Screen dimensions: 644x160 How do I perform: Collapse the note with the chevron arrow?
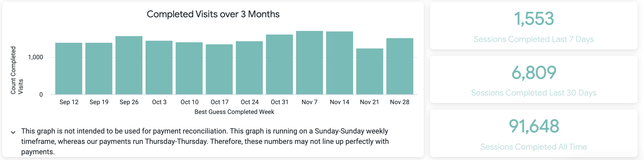[x=13, y=132]
